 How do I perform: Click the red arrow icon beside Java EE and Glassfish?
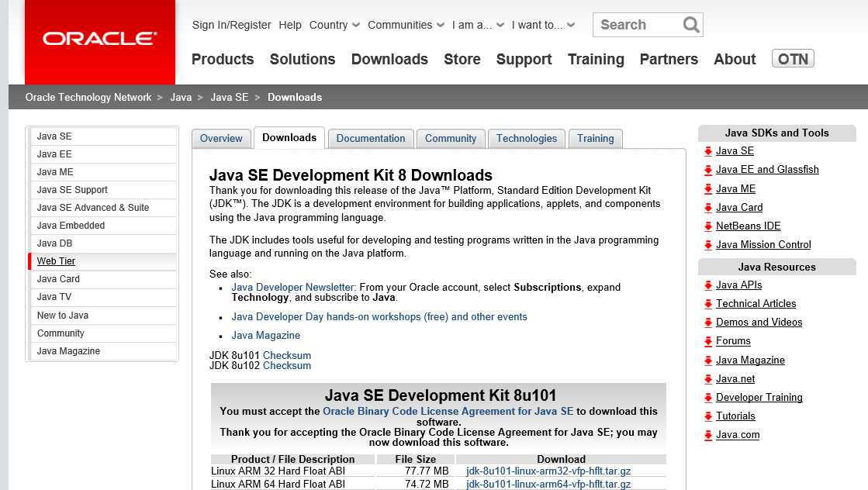[x=708, y=170]
